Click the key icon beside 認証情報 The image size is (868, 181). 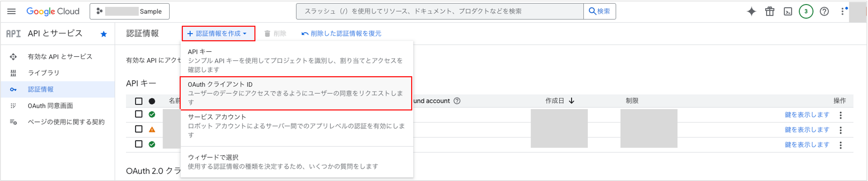click(x=13, y=89)
